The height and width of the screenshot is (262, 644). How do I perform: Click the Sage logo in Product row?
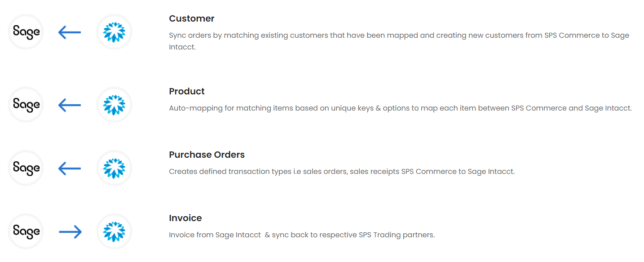pos(26,105)
